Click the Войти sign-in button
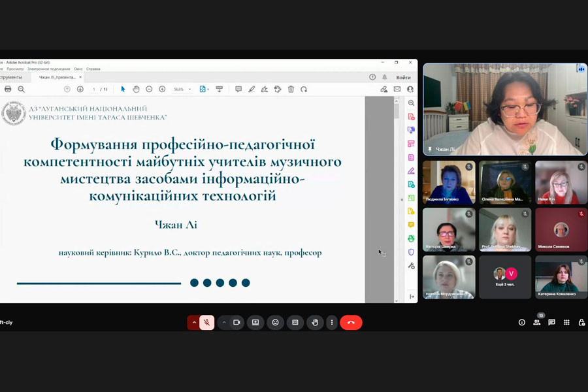 (x=403, y=77)
